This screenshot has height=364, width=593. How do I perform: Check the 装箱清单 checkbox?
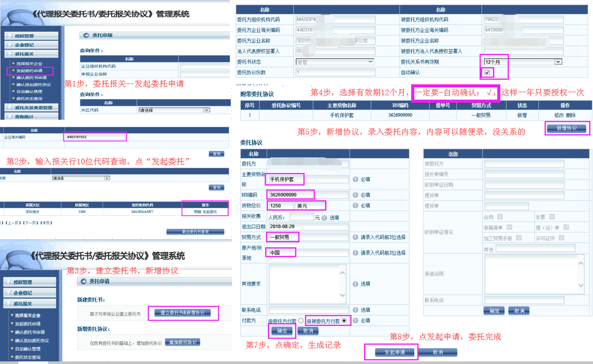coord(509,227)
